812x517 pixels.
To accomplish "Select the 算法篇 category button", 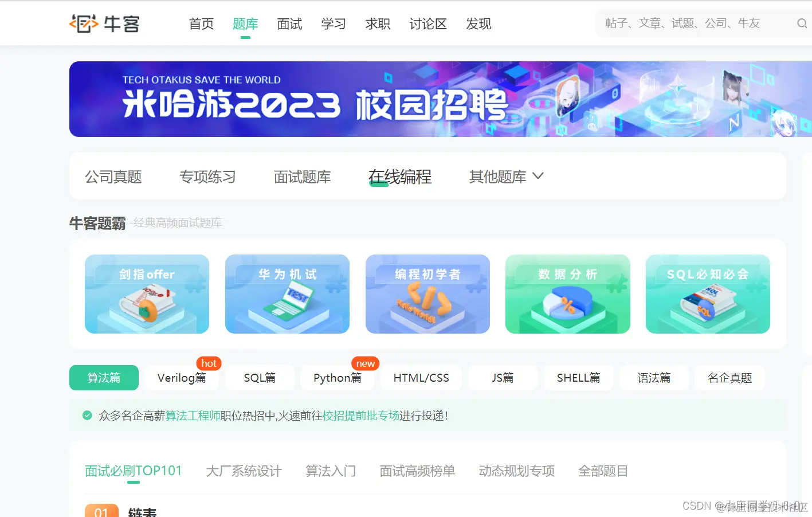I will 104,378.
